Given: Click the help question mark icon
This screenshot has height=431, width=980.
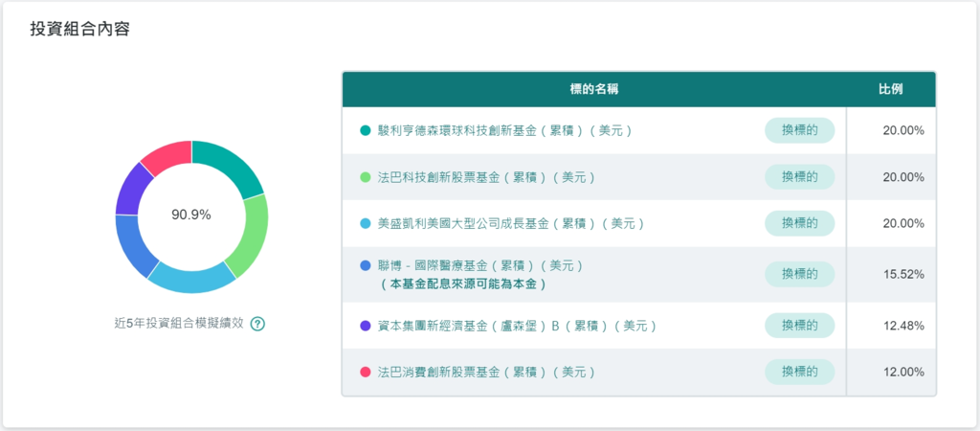Looking at the screenshot, I should 257,324.
